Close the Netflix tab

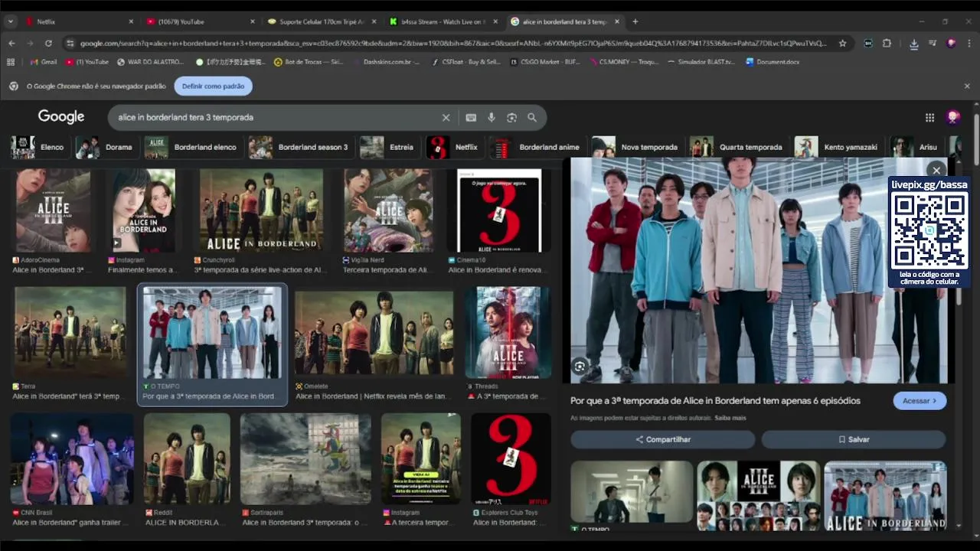pyautogui.click(x=131, y=21)
